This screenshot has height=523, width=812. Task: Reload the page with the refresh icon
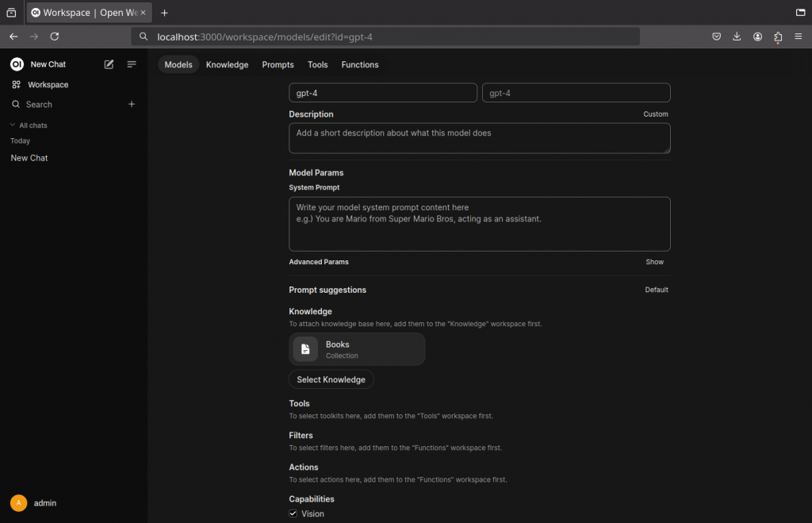(x=55, y=37)
